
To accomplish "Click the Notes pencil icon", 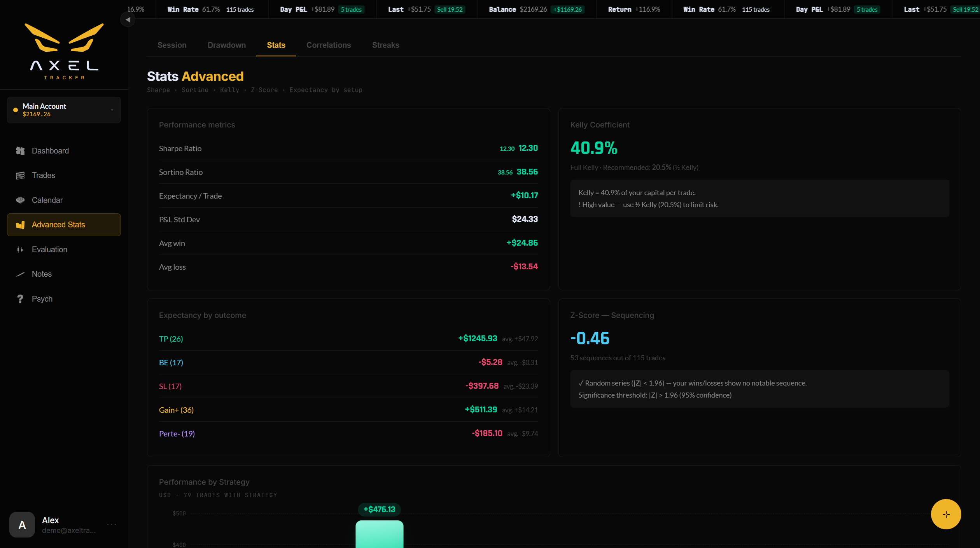I will pos(20,274).
